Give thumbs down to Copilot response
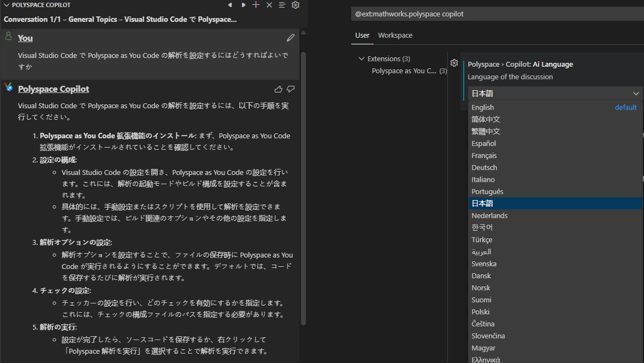 coord(291,89)
